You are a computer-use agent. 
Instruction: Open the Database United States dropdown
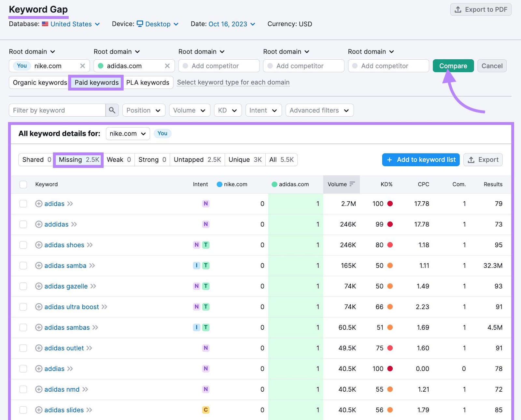(x=71, y=24)
